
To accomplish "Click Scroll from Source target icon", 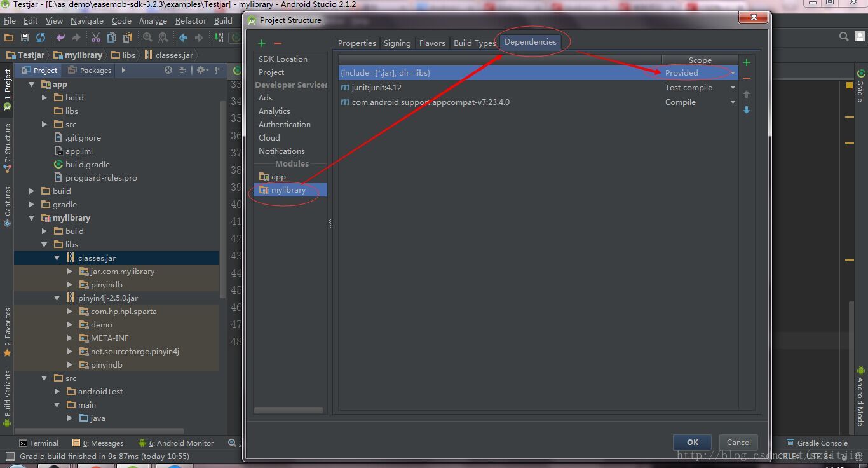I will pyautogui.click(x=168, y=70).
